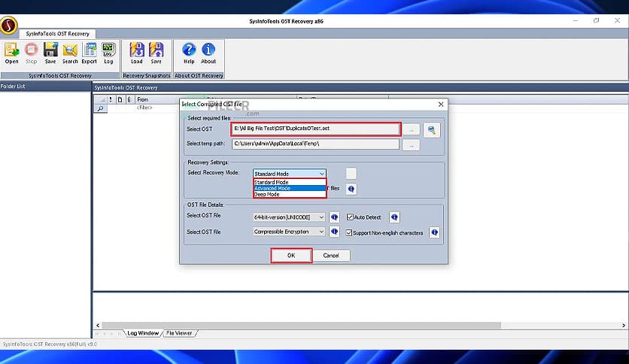Image resolution: width=629 pixels, height=364 pixels.
Task: Click the horizontal scrollbar thumb
Action: pos(301,325)
